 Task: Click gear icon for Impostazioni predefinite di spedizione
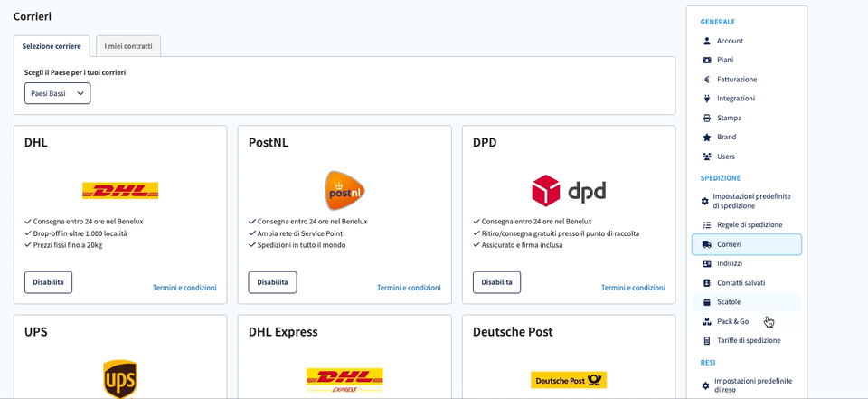704,201
